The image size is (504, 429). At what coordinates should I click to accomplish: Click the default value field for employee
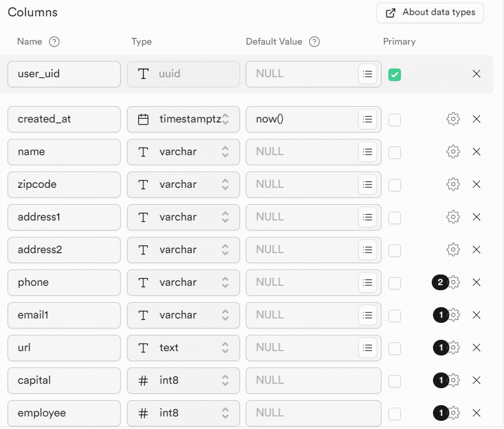(x=313, y=413)
